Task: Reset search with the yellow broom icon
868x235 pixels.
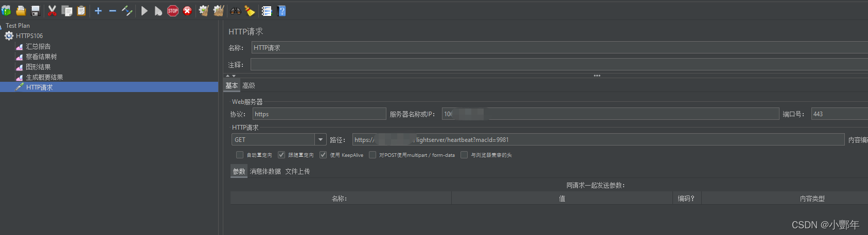Action: [250, 11]
